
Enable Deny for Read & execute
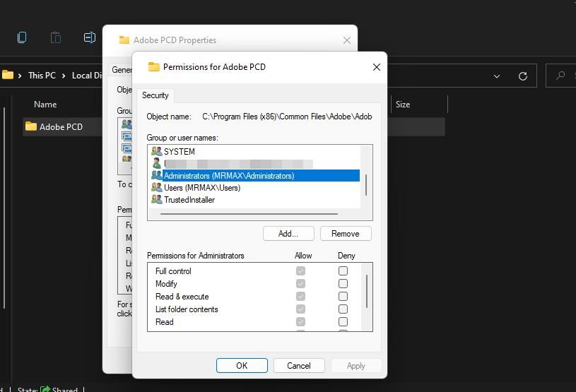point(343,297)
